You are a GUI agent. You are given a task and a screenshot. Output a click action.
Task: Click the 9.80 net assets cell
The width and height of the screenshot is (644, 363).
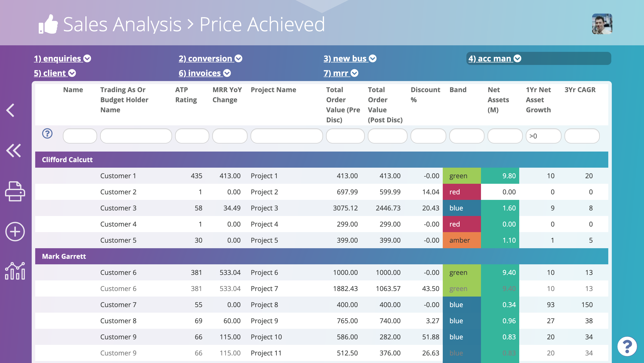[500, 176]
